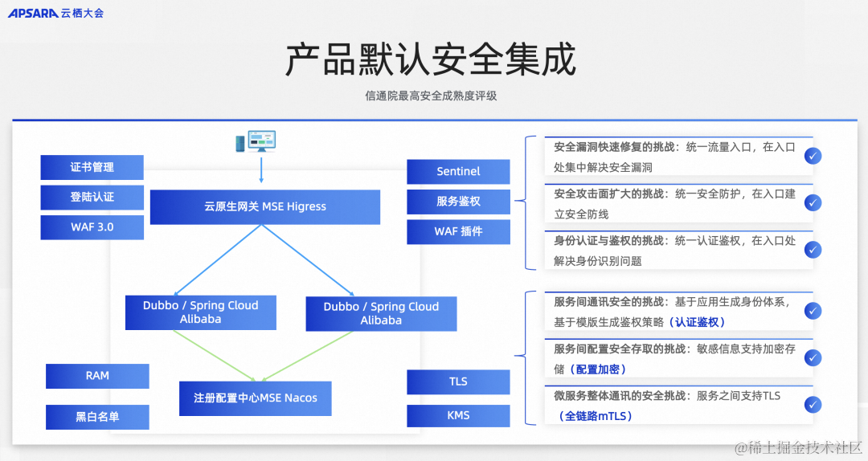Click the text 身份认证与鉴权的挑战
This screenshot has height=461, width=868.
[608, 241]
